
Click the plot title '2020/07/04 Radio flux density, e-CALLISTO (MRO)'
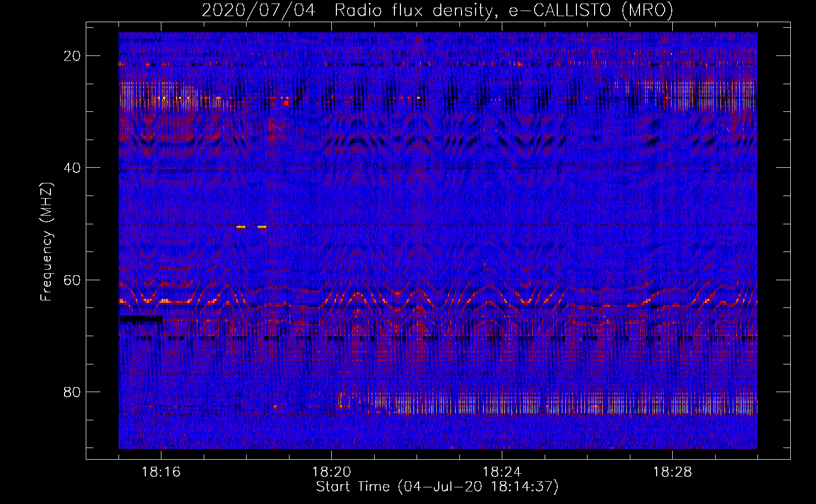(x=437, y=10)
